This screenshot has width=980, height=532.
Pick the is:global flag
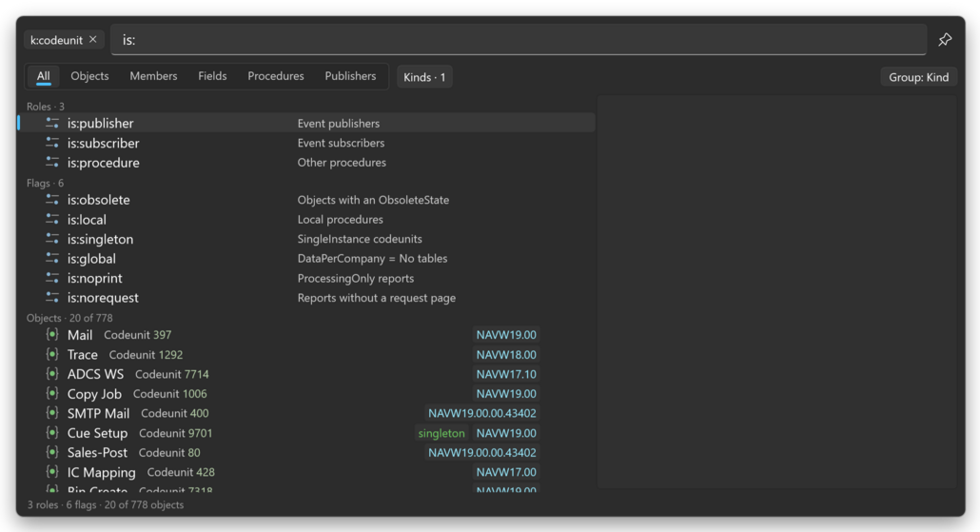pos(307,258)
